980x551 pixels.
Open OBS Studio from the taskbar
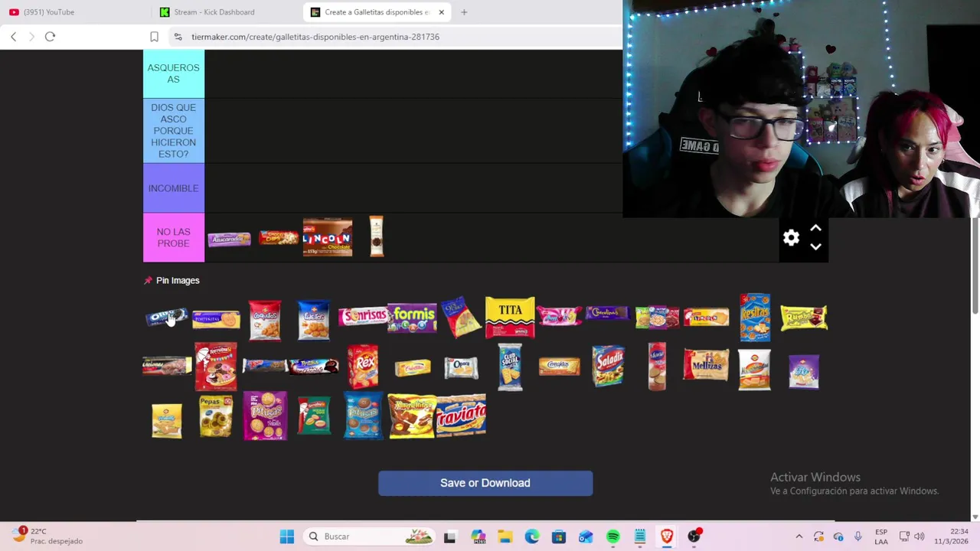[694, 536]
